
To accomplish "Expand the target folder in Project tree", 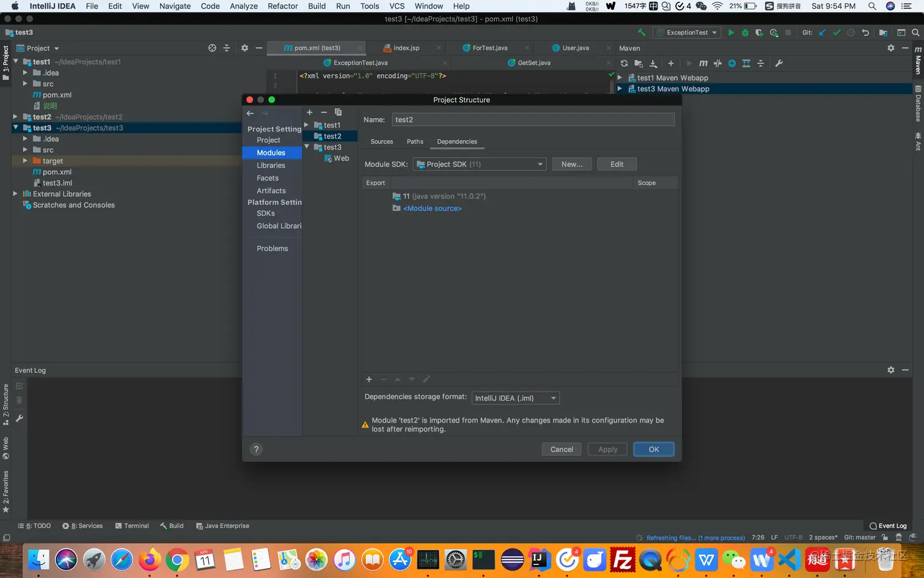I will pyautogui.click(x=25, y=161).
